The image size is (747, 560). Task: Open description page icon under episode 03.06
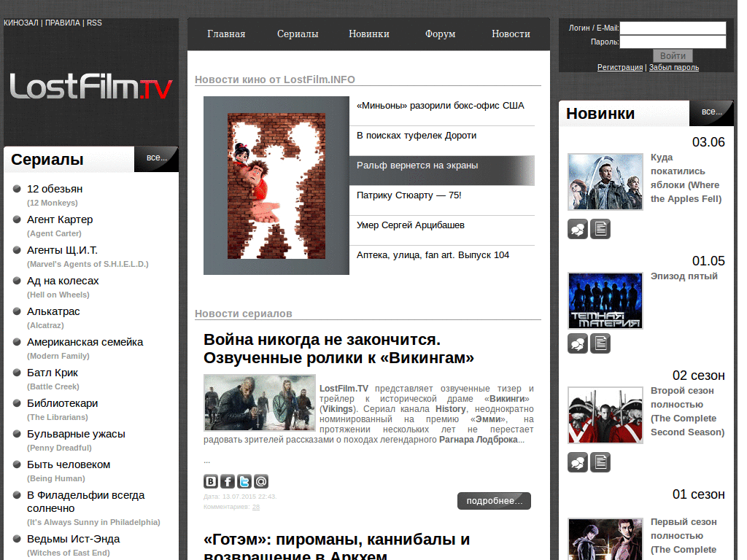coord(600,229)
